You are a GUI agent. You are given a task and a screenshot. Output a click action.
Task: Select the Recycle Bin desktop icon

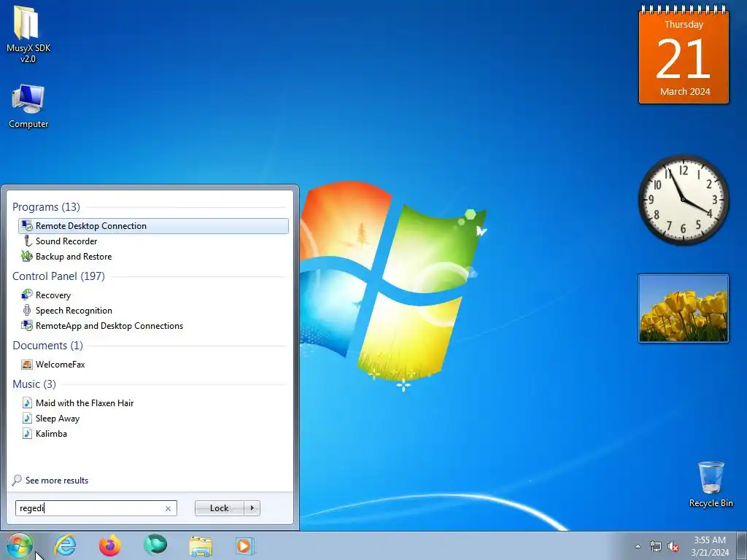tap(711, 484)
